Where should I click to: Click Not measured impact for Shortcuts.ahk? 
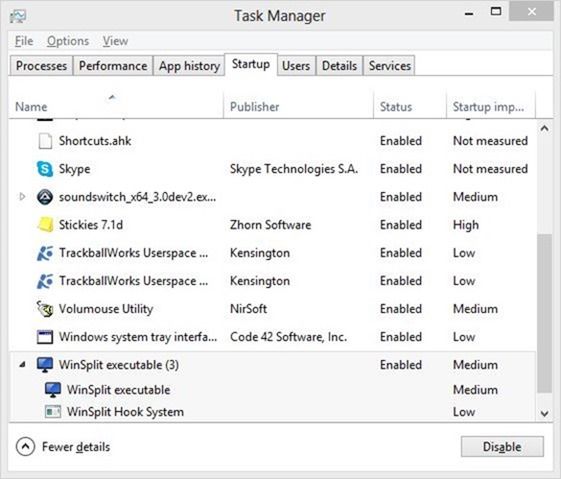[490, 141]
